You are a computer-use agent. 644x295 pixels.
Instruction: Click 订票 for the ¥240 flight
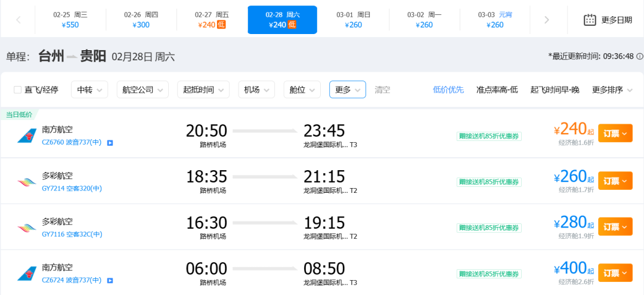tap(615, 134)
